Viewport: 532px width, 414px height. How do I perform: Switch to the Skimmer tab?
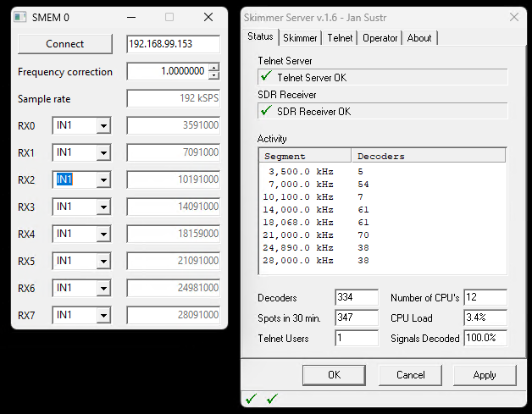coord(300,38)
